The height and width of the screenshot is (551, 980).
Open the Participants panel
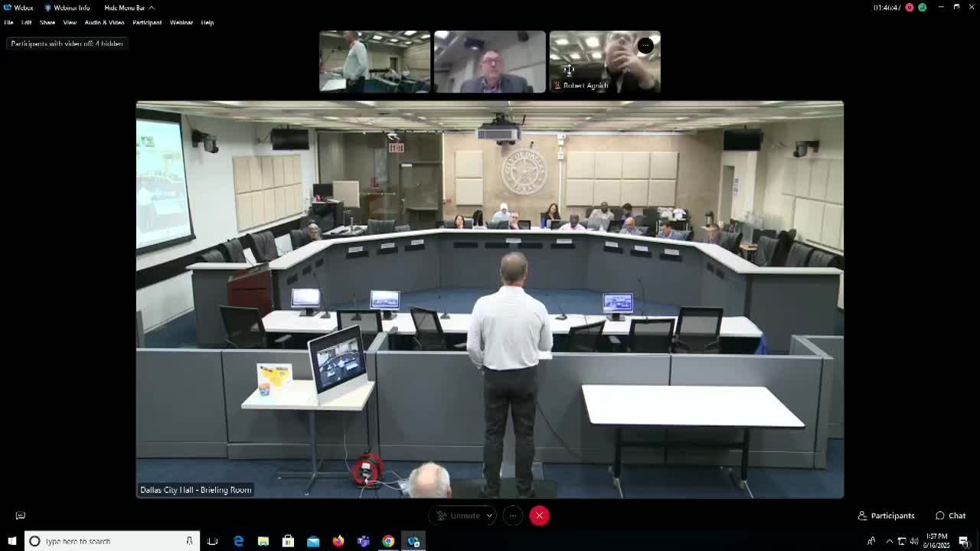coord(886,516)
